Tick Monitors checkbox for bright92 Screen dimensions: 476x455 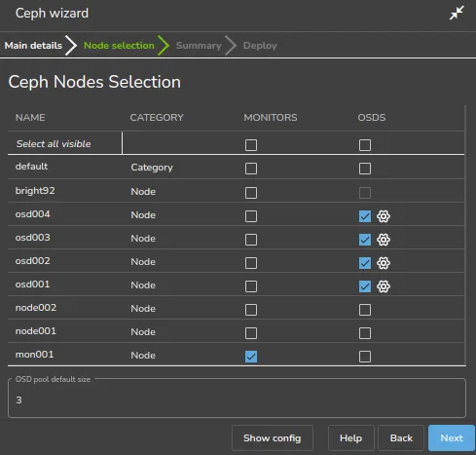[251, 193]
